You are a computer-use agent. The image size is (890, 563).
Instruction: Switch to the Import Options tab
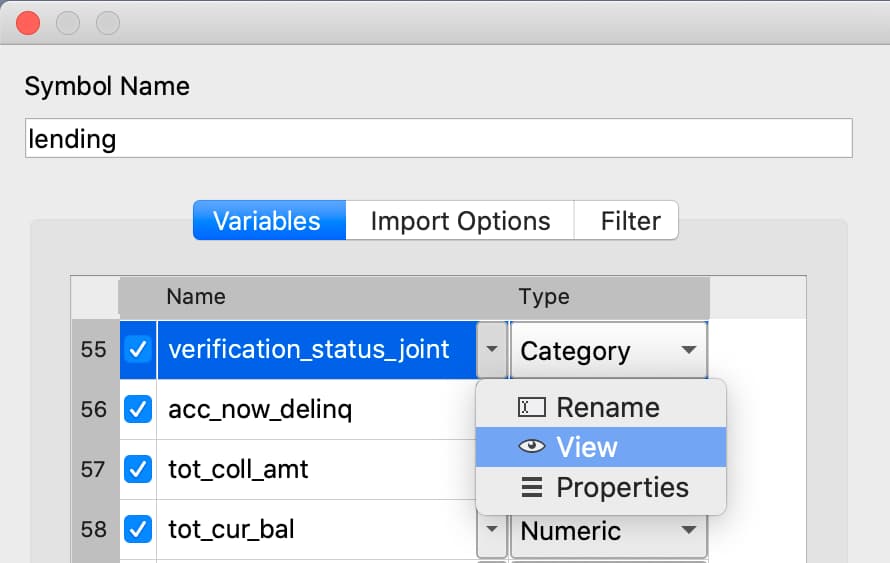pos(460,220)
